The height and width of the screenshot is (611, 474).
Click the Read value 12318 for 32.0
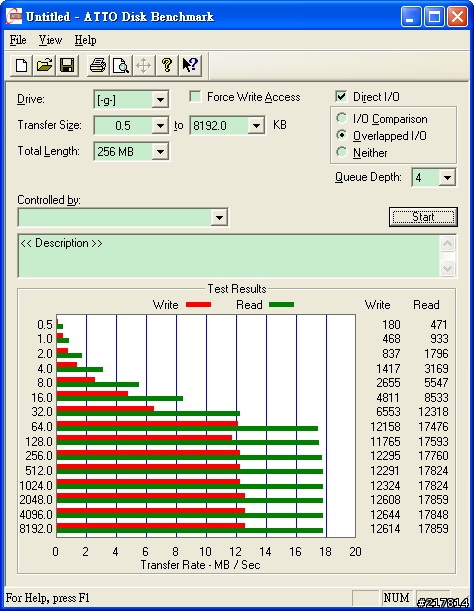[433, 412]
